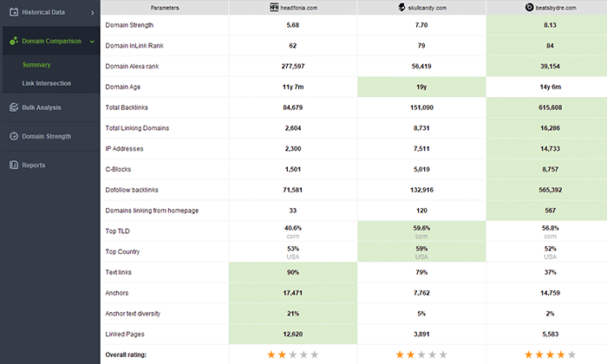Click the 8,731 linking domains value

pyautogui.click(x=421, y=128)
